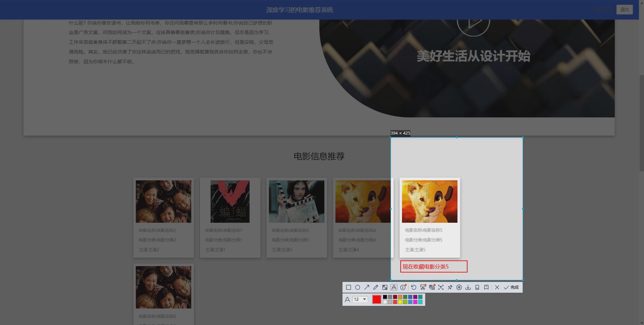Open the scissors long-screenshot tool
Viewport: 644px width, 325px height.
[423, 287]
